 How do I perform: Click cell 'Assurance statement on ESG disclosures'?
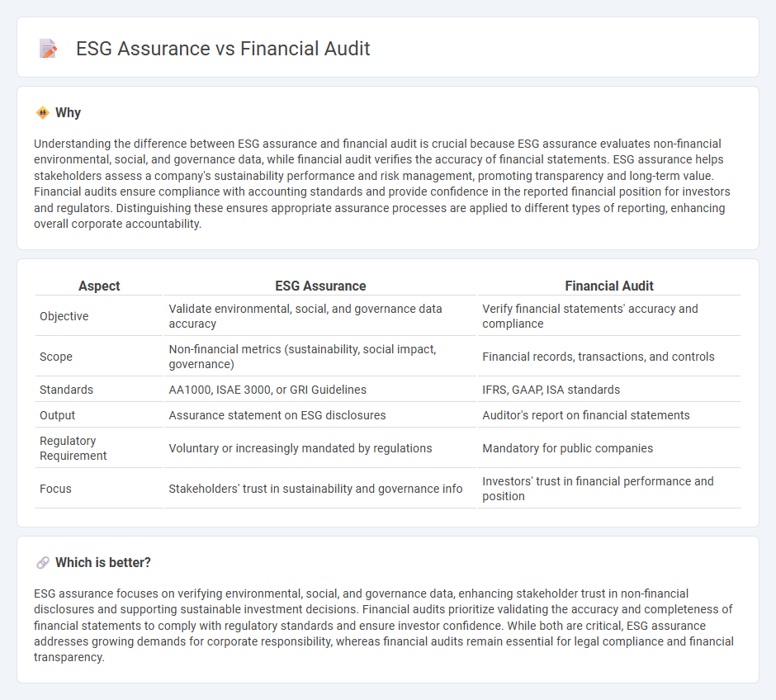(x=320, y=415)
